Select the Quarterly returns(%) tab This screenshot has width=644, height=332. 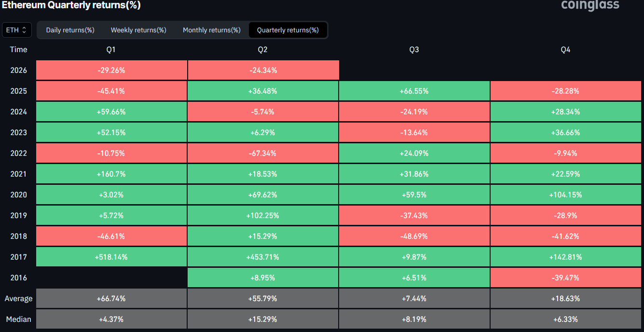(x=288, y=30)
